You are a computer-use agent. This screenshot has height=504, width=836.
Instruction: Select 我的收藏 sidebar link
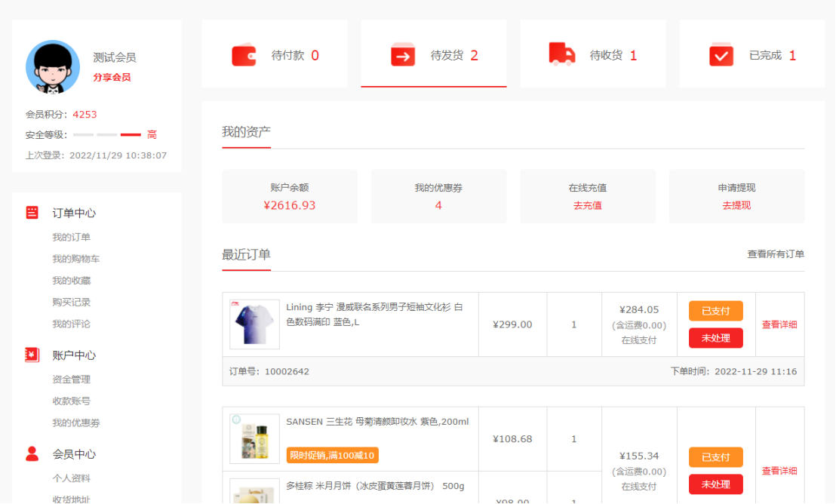[71, 281]
